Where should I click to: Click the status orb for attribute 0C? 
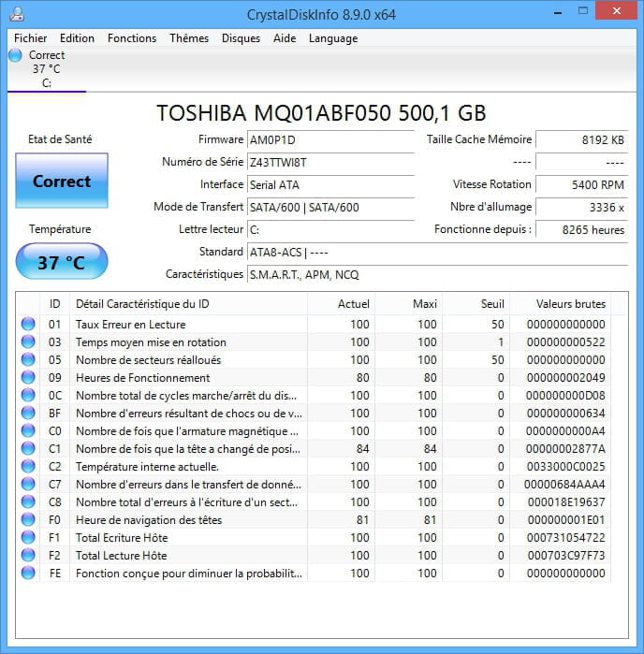(x=28, y=395)
